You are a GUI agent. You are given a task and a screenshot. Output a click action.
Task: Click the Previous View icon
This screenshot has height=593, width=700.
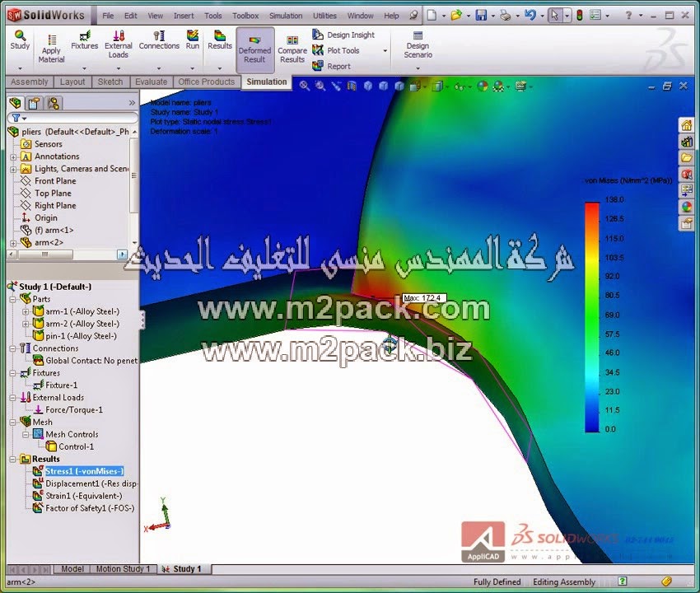tap(336, 86)
